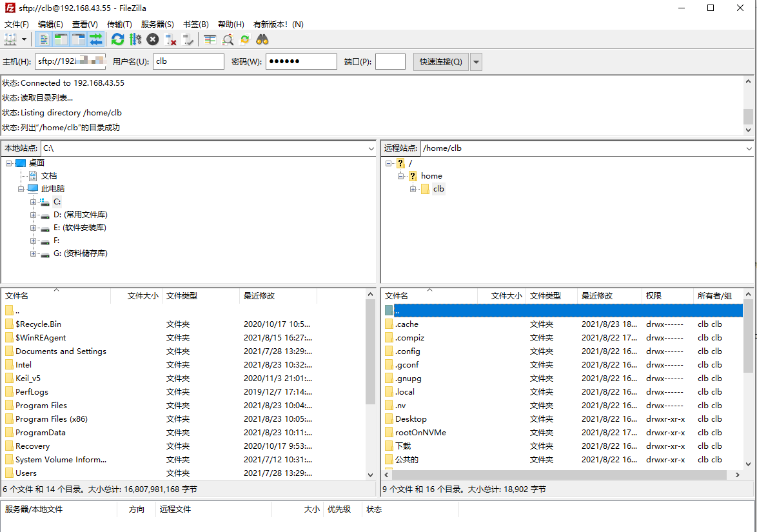
Task: Select the Program Files (x86) folder icon
Action: tap(9, 419)
